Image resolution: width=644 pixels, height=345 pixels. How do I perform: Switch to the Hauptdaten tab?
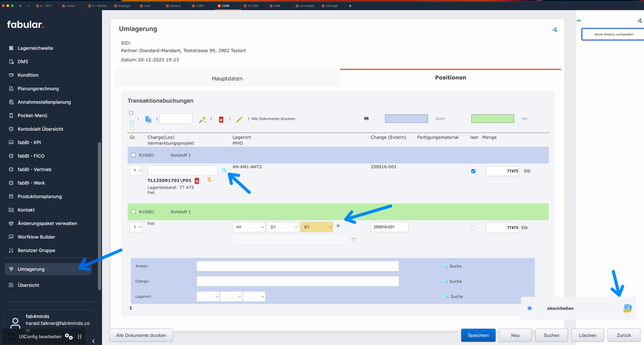pos(227,79)
